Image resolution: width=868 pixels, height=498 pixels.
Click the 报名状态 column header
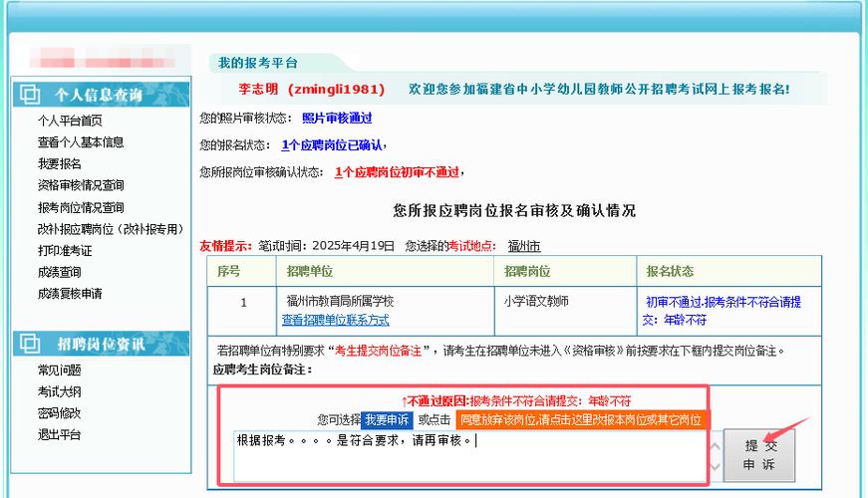pyautogui.click(x=670, y=271)
